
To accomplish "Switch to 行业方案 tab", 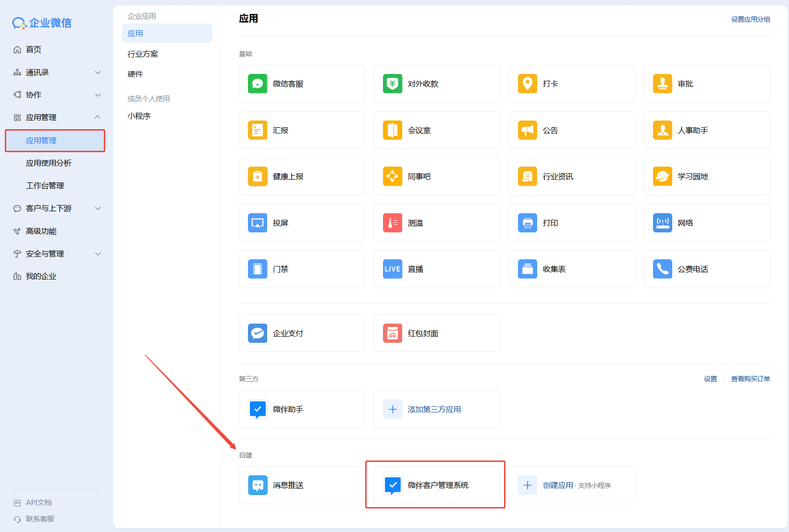I will click(143, 54).
